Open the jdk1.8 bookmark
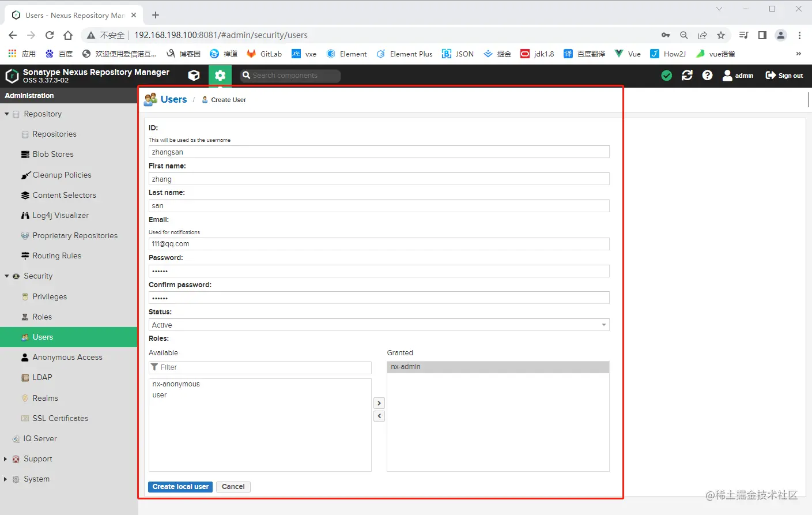Screen dimensions: 812x515 click(537, 54)
